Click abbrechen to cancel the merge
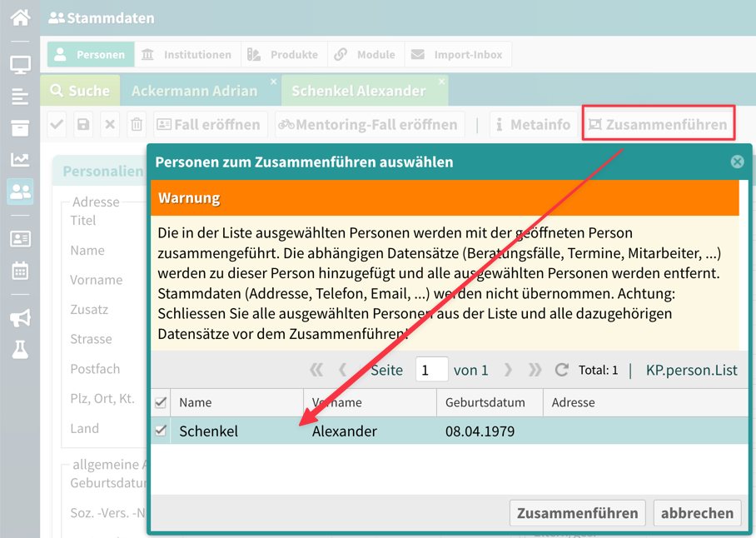Screen dimensions: 756x538 [697, 513]
